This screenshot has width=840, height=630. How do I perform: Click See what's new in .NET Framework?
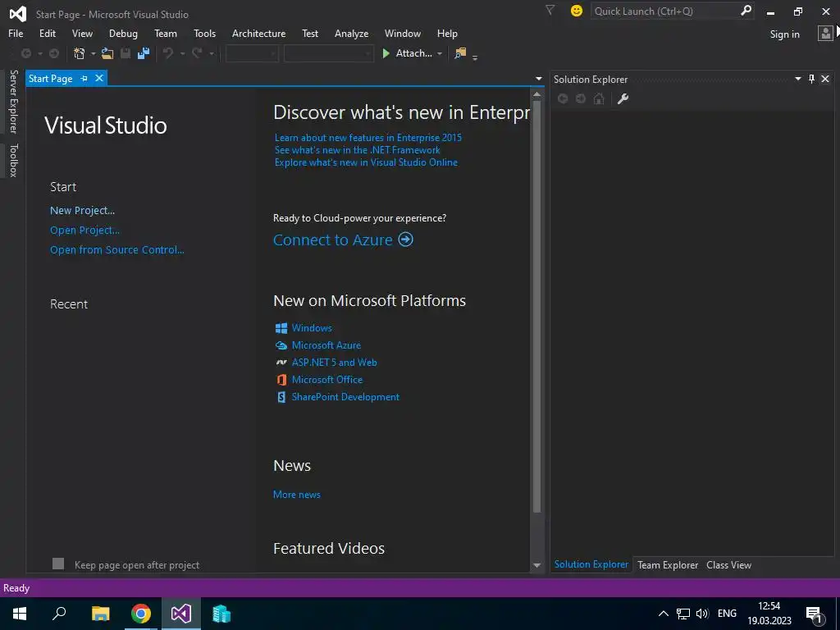tap(358, 150)
